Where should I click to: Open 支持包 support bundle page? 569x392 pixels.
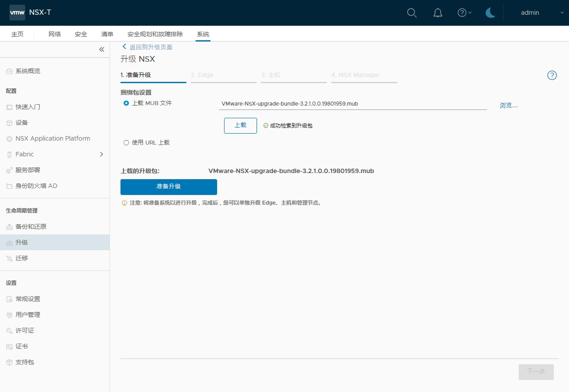click(x=25, y=362)
